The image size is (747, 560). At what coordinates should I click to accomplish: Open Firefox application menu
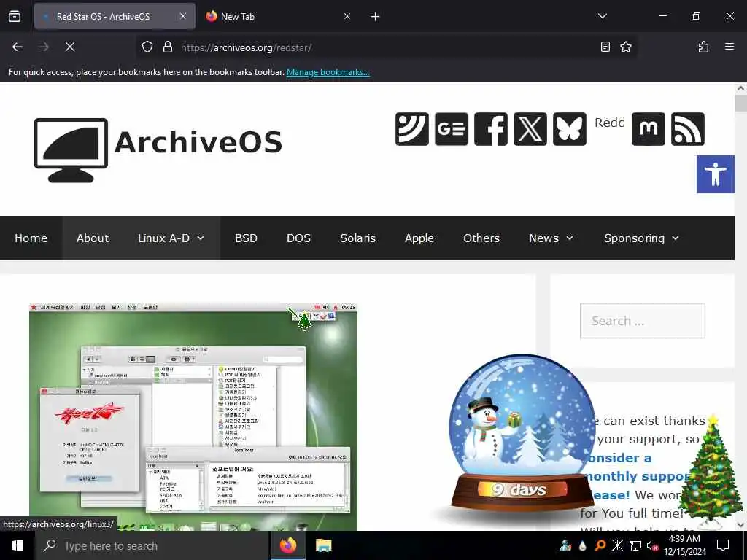pos(729,47)
